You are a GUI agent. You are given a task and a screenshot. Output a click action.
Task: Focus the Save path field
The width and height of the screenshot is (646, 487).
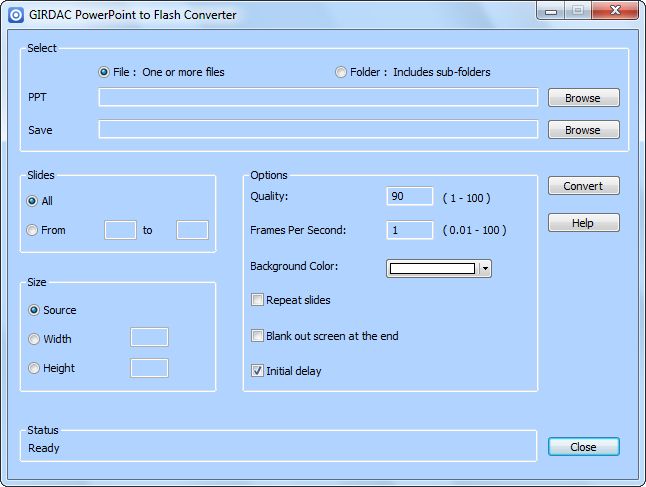click(x=318, y=129)
